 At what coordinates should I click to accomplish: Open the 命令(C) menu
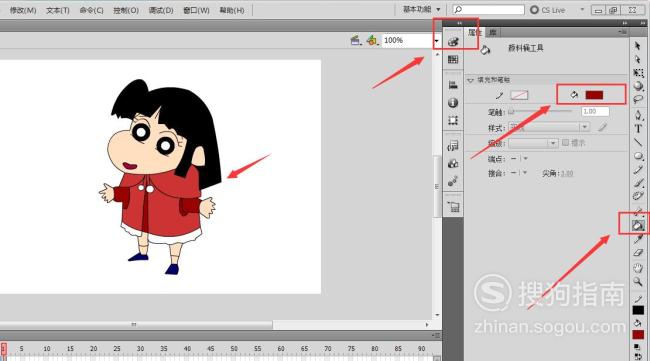[x=91, y=10]
